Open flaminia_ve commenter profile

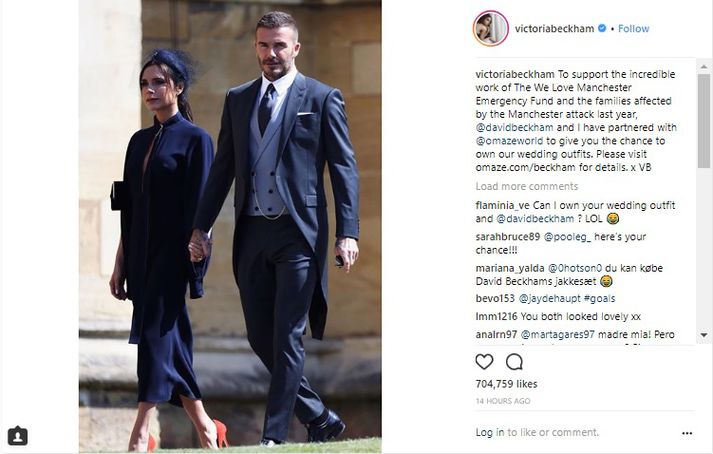[502, 206]
